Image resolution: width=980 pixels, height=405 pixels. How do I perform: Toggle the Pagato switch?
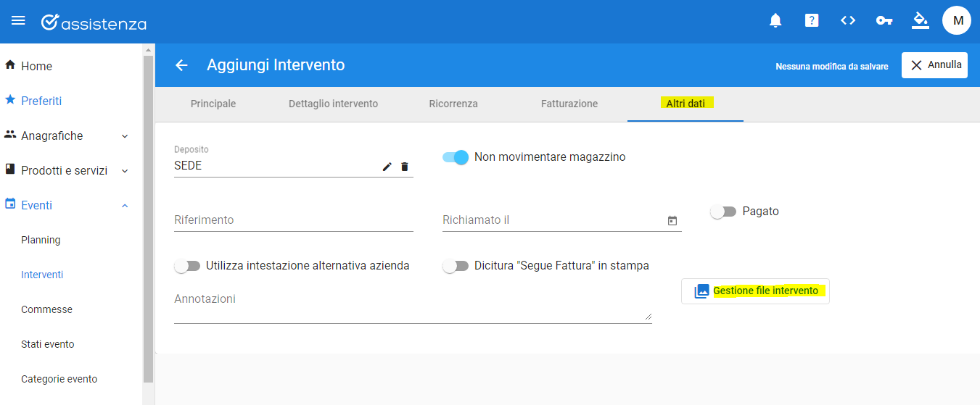[x=723, y=212]
